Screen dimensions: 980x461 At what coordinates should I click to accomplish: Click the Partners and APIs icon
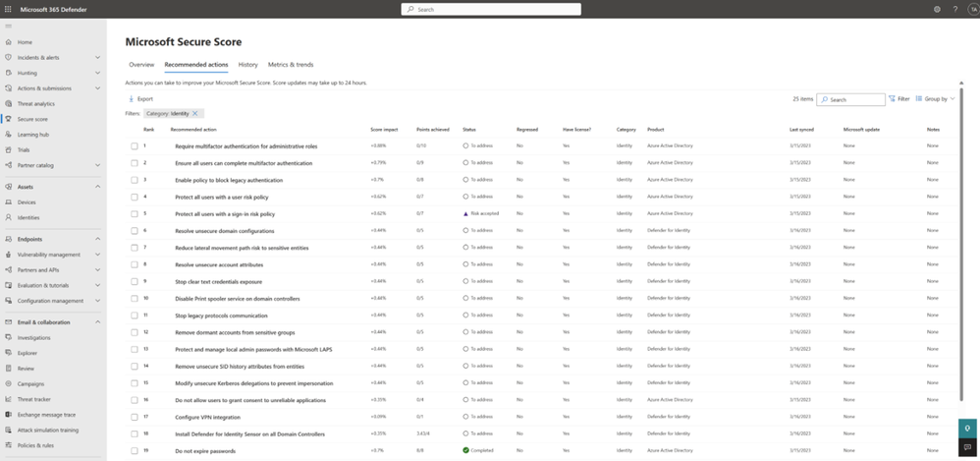[x=8, y=270]
